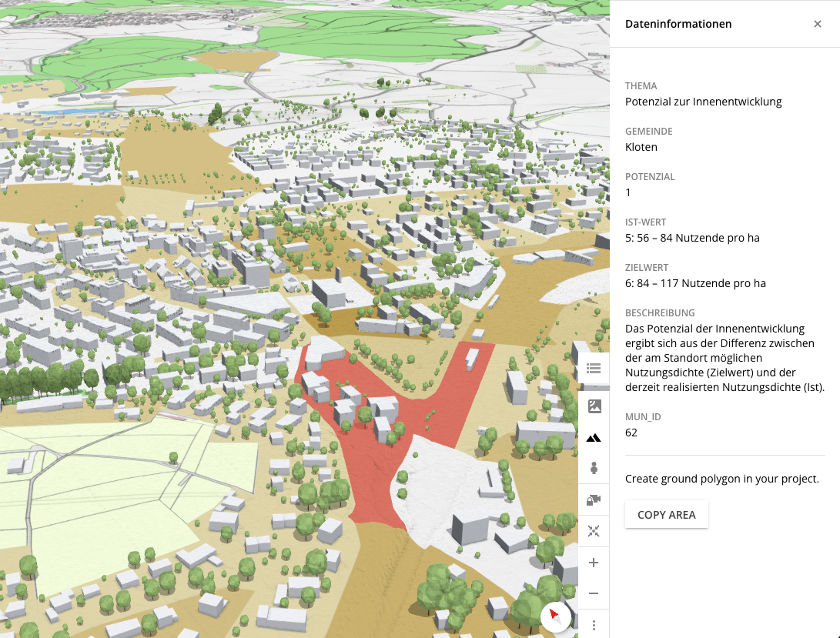Open the three-dot more options menu
Viewport: 840px width, 638px height.
[x=594, y=624]
